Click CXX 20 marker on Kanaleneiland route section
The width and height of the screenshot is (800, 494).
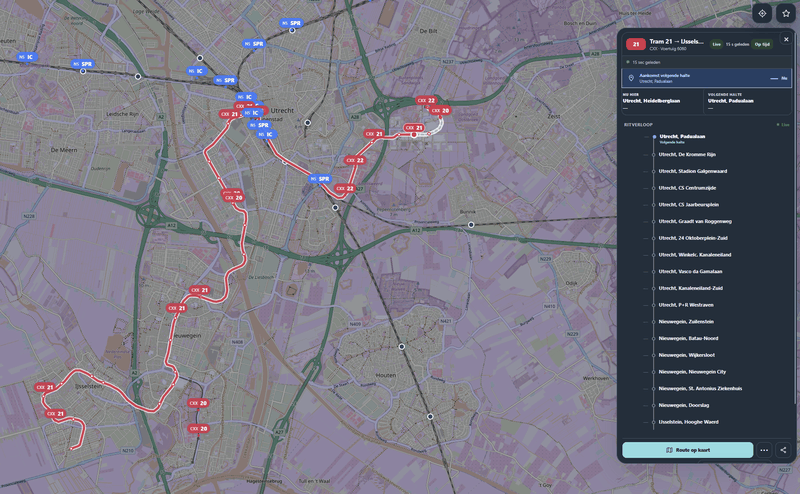click(x=234, y=197)
